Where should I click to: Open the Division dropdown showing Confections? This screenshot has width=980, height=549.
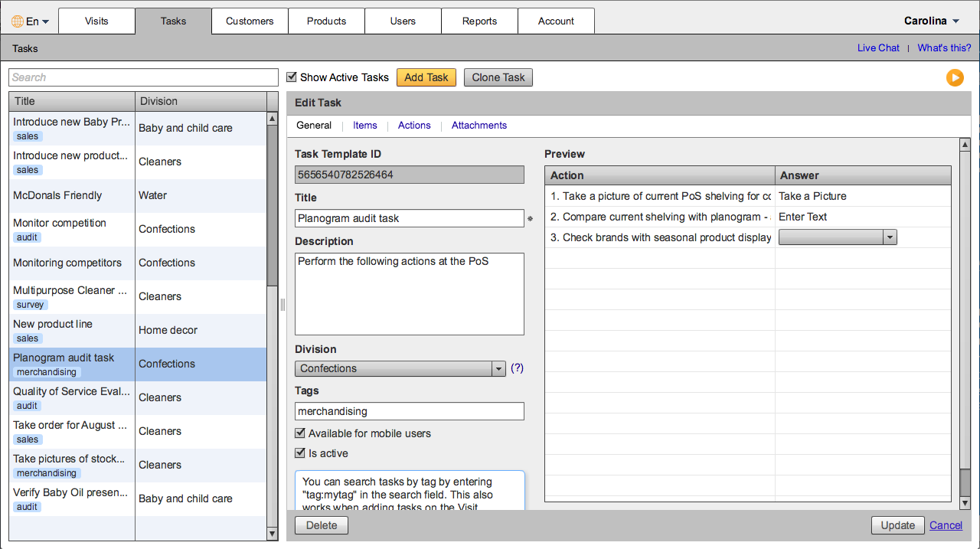coord(400,368)
